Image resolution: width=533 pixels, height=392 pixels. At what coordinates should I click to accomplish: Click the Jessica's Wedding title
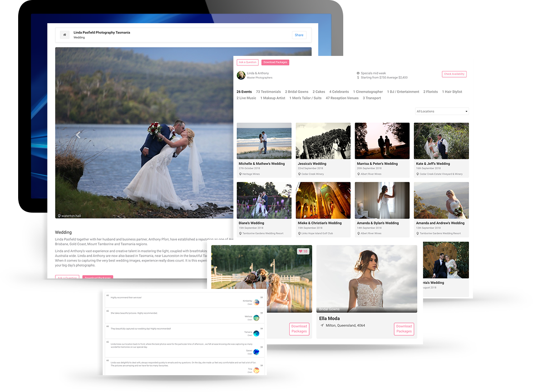click(x=312, y=164)
